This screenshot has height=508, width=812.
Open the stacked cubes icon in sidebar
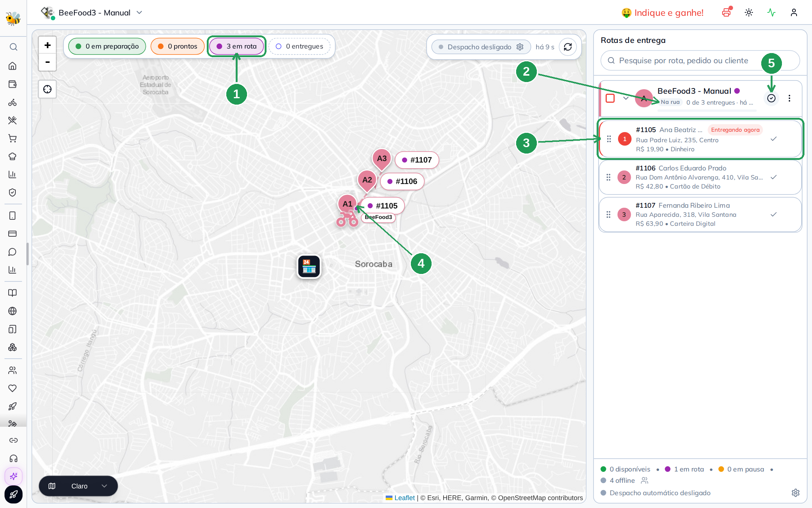tap(12, 347)
